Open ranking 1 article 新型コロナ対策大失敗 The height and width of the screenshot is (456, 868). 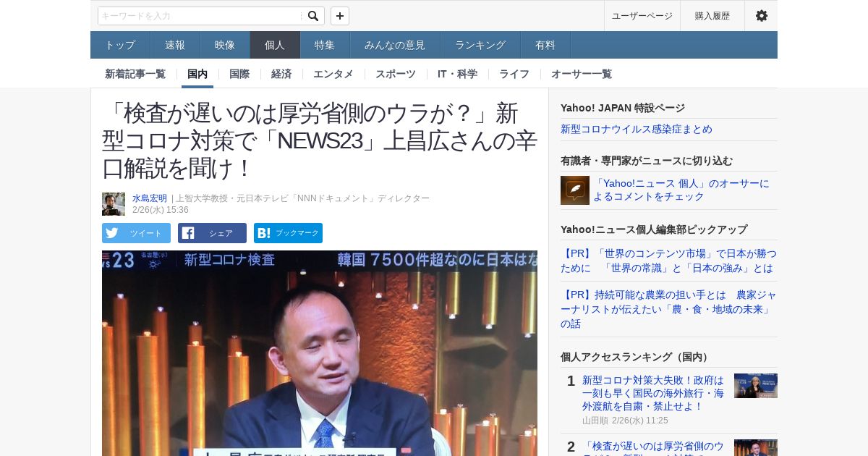[653, 393]
